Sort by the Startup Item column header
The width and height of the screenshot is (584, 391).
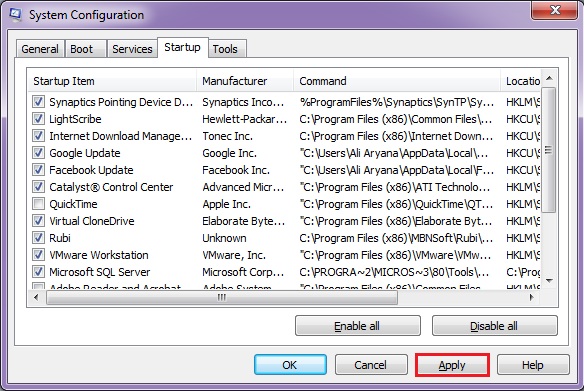point(112,81)
